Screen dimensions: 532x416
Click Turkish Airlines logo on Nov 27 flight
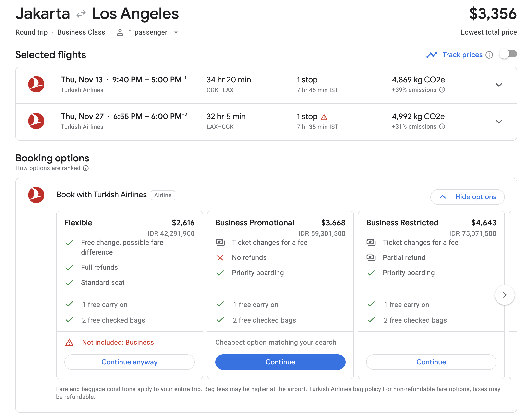tap(36, 121)
